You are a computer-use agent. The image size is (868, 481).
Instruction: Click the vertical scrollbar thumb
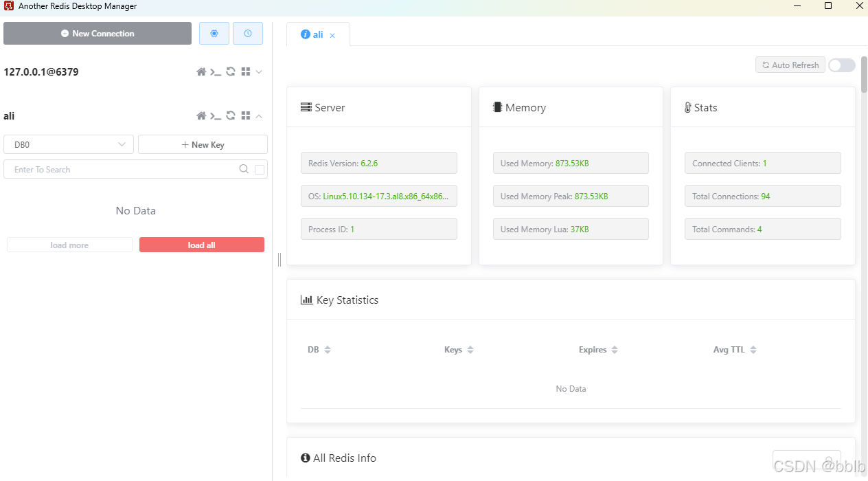[864, 75]
